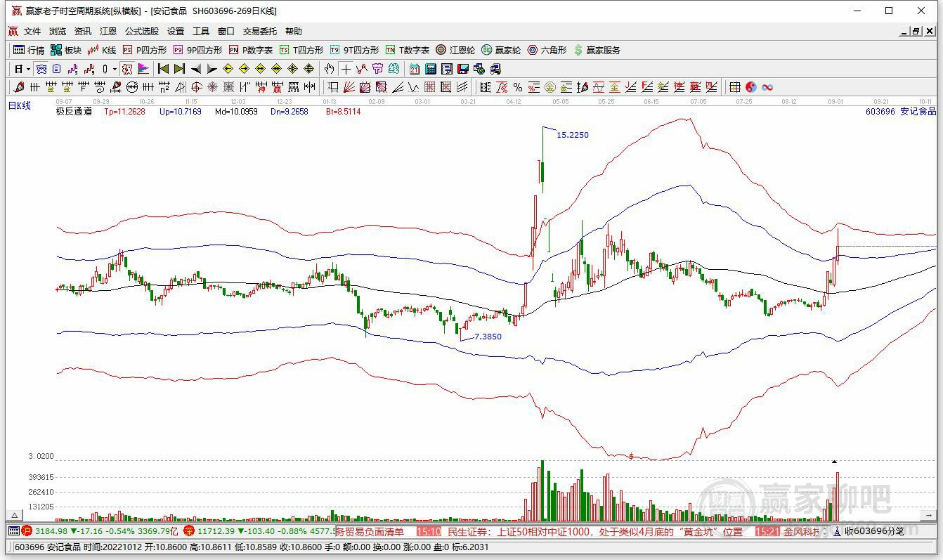Open the 工具 menu
Viewport: 943px width, 560px height.
tap(201, 32)
